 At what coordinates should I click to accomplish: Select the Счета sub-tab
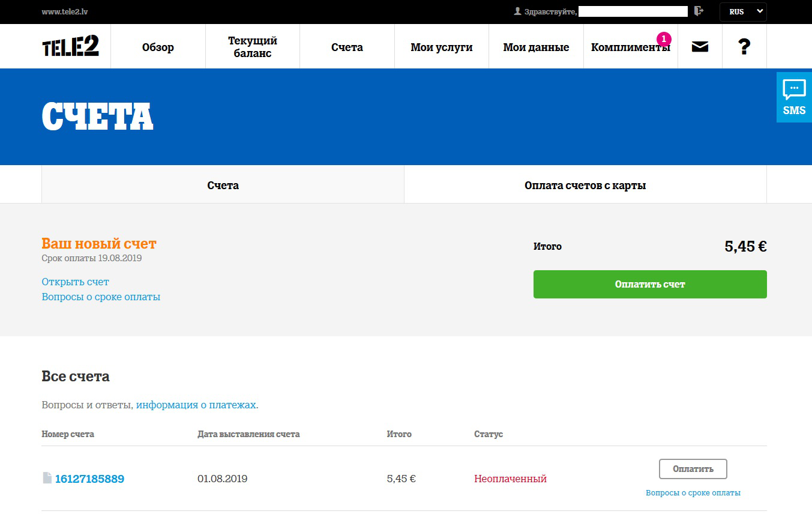[x=223, y=186]
